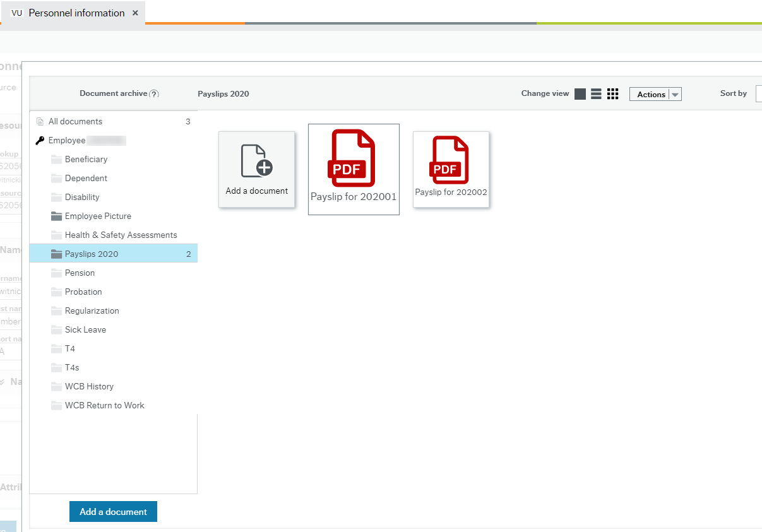The image size is (762, 532).
Task: Switch to small grid view icon
Action: click(612, 94)
